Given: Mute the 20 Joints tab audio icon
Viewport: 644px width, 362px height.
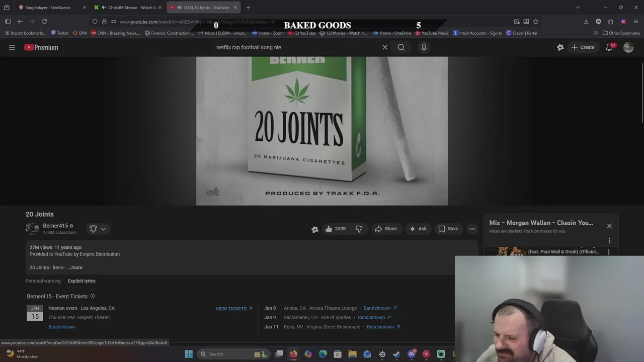Looking at the screenshot, I should point(179,8).
